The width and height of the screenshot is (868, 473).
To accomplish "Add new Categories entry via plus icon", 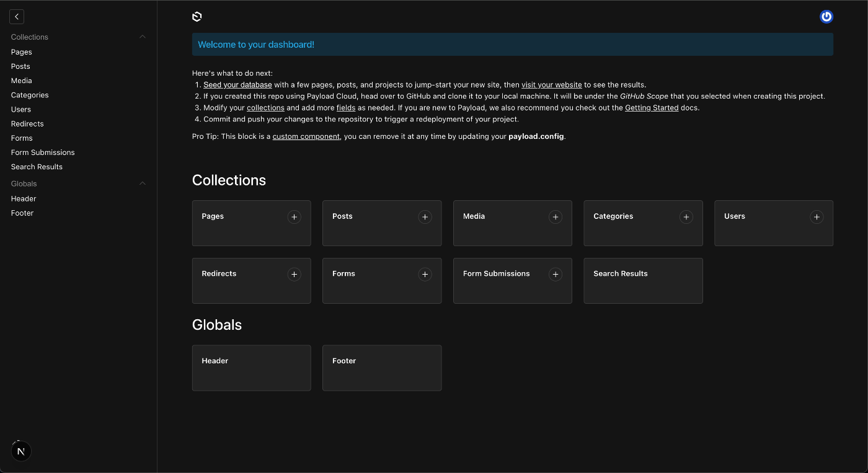I will click(686, 217).
